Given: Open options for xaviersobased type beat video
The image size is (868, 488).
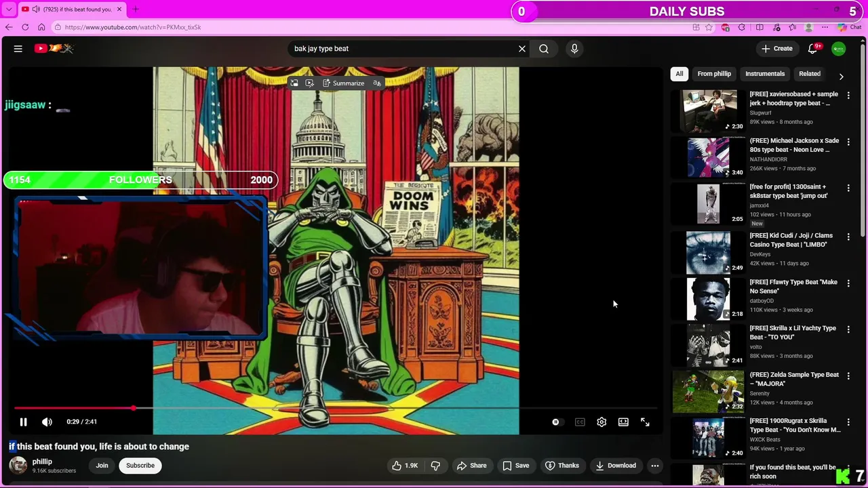Looking at the screenshot, I should (x=848, y=96).
